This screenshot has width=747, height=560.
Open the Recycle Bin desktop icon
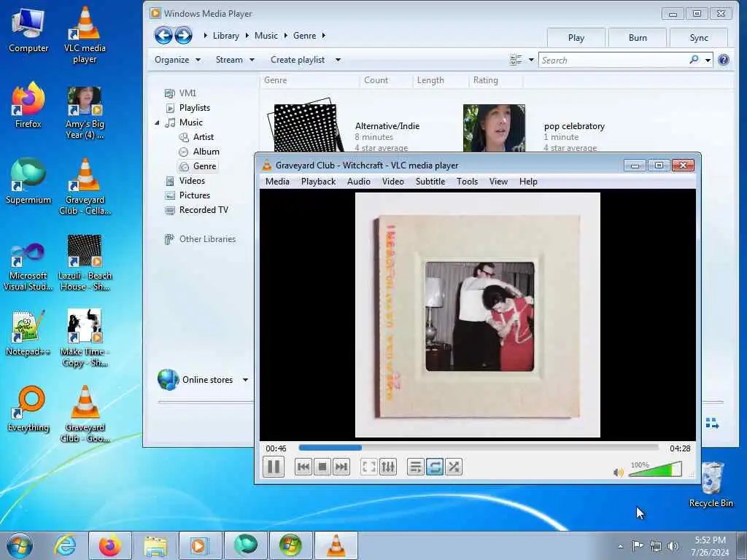(x=711, y=485)
